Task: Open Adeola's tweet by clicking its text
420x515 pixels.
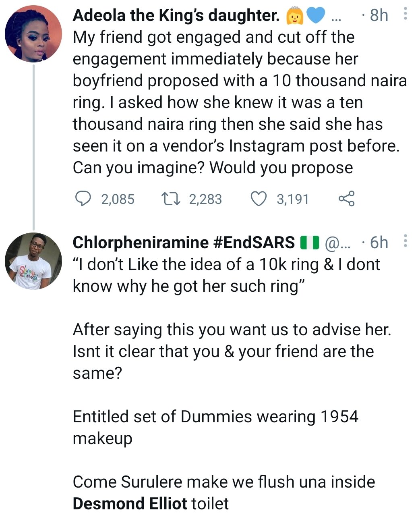Action: coord(240,102)
